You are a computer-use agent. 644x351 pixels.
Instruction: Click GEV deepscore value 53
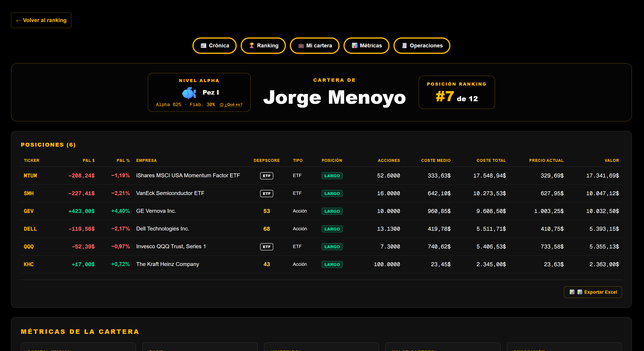(x=267, y=211)
